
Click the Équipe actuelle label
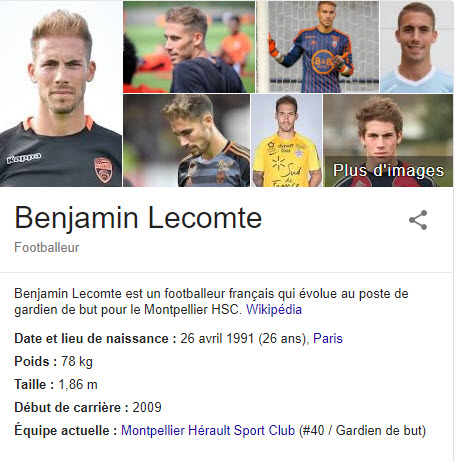click(x=66, y=430)
